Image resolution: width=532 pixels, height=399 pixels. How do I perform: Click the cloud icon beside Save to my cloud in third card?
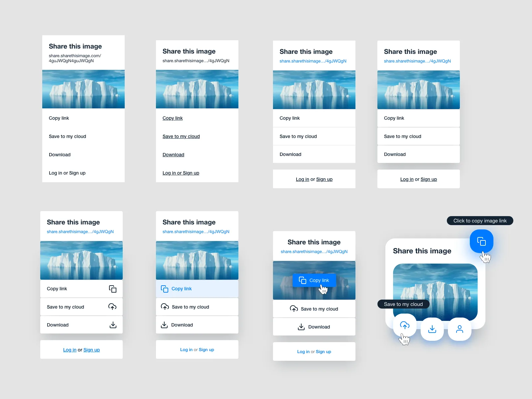[294, 309]
